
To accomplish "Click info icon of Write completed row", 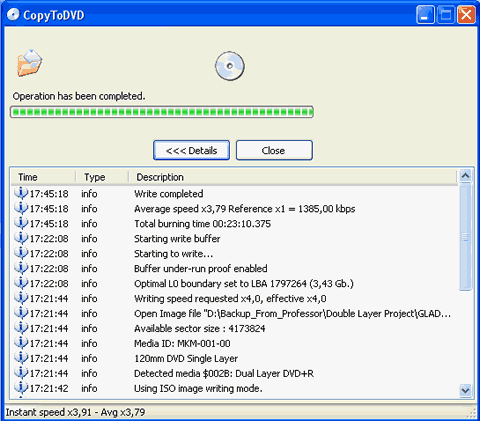I will click(21, 193).
